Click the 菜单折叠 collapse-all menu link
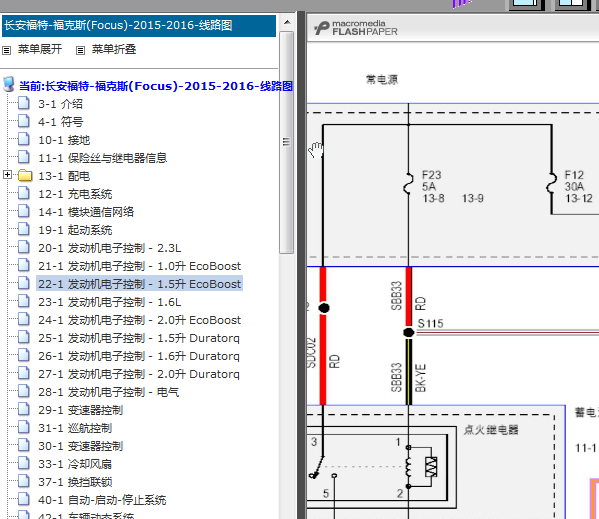This screenshot has height=519, width=599. [x=114, y=49]
